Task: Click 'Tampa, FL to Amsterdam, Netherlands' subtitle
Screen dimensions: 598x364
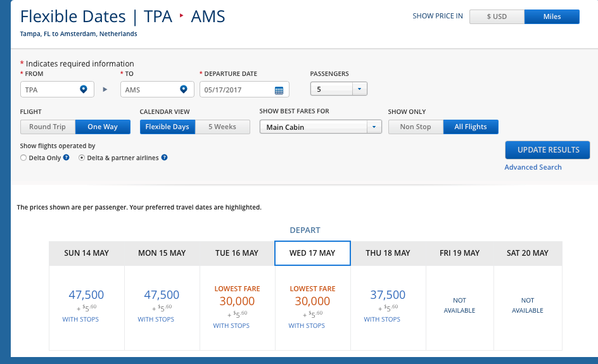Action: point(79,34)
